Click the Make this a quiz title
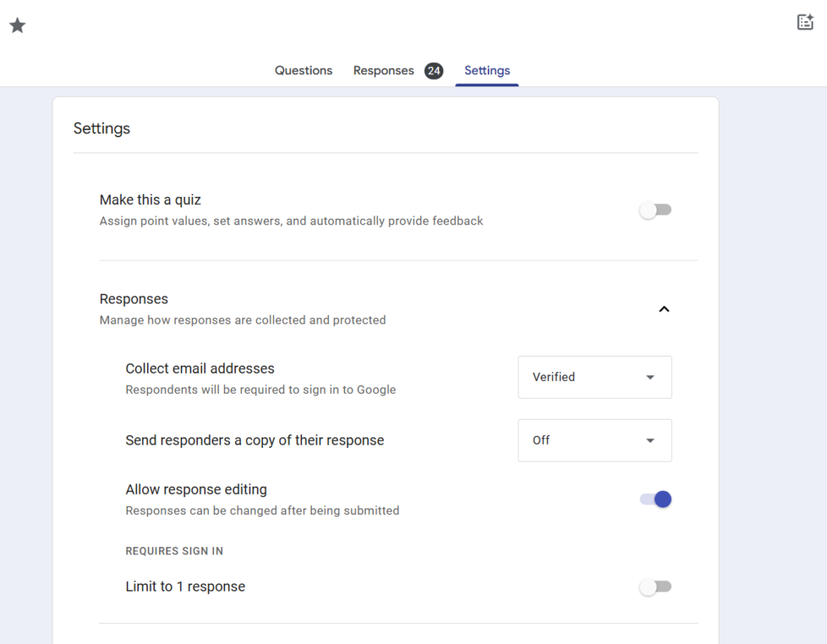Viewport: 827px width, 644px height. [x=150, y=200]
